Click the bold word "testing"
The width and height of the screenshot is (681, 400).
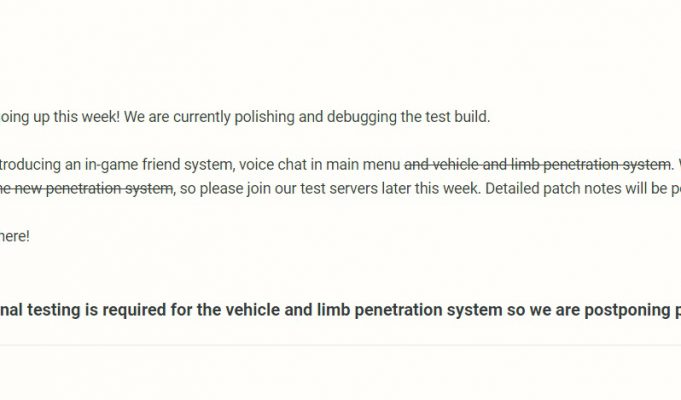point(54,310)
